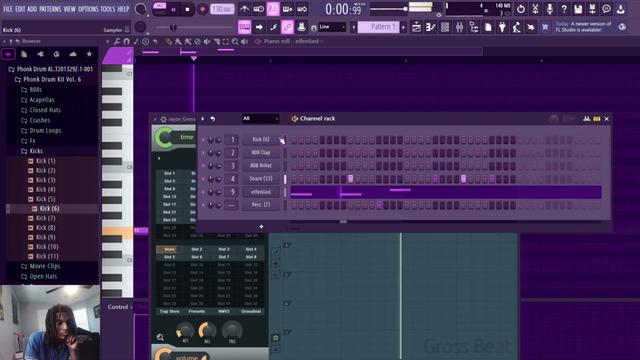The width and height of the screenshot is (640, 360).
Task: Open the plugin database plug icon
Action: click(x=502, y=27)
